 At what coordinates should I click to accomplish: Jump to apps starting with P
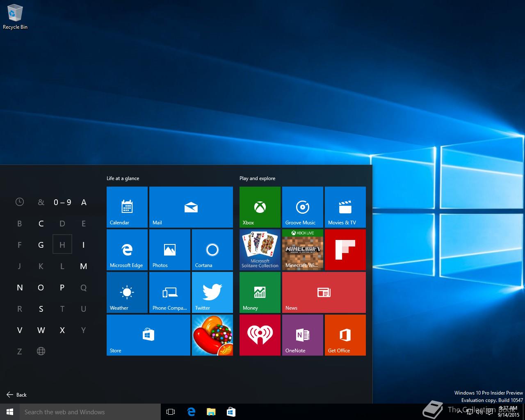(x=62, y=287)
